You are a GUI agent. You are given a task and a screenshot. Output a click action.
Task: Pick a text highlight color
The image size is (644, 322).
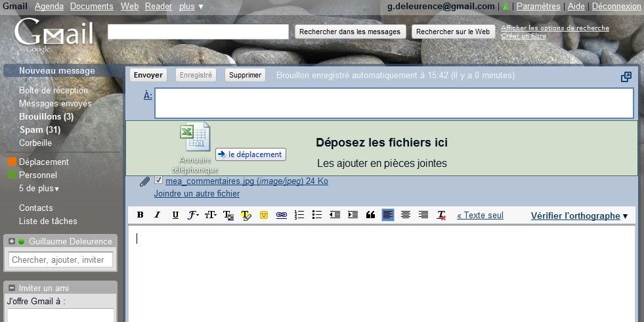point(246,215)
